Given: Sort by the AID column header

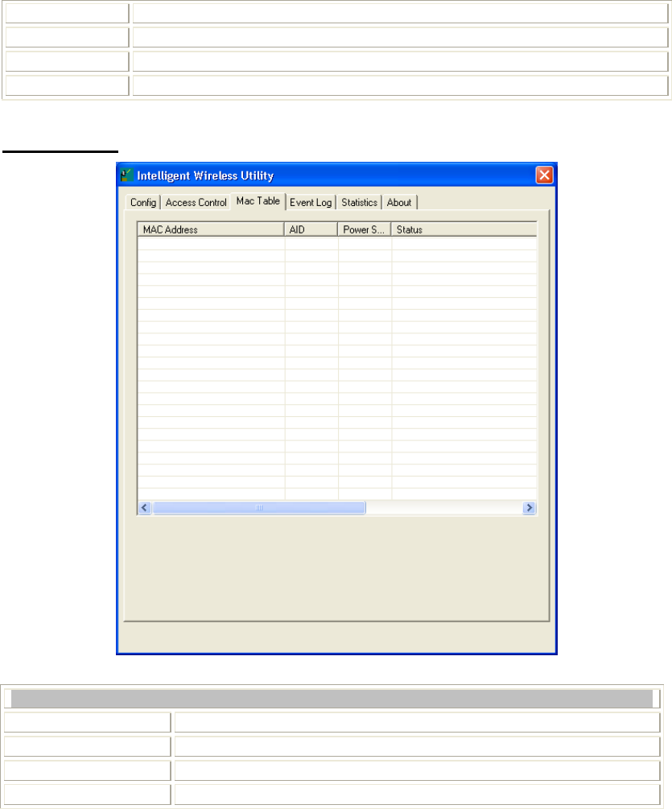Looking at the screenshot, I should tap(311, 229).
